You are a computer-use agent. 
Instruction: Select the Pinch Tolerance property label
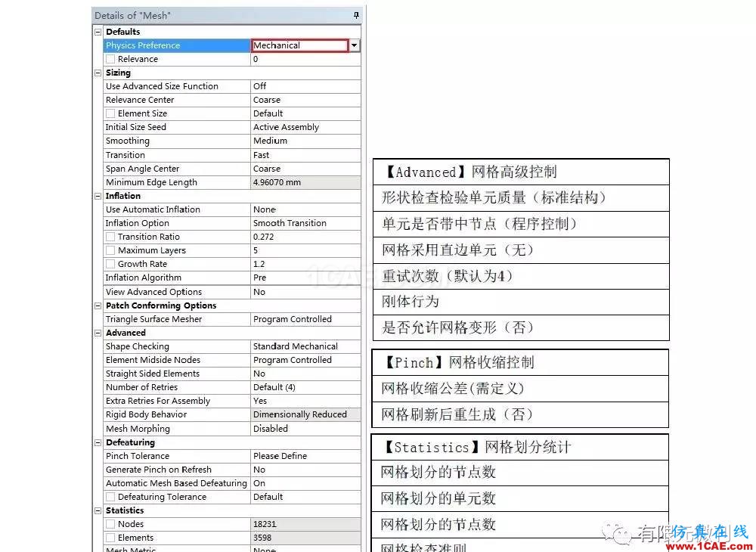(138, 456)
